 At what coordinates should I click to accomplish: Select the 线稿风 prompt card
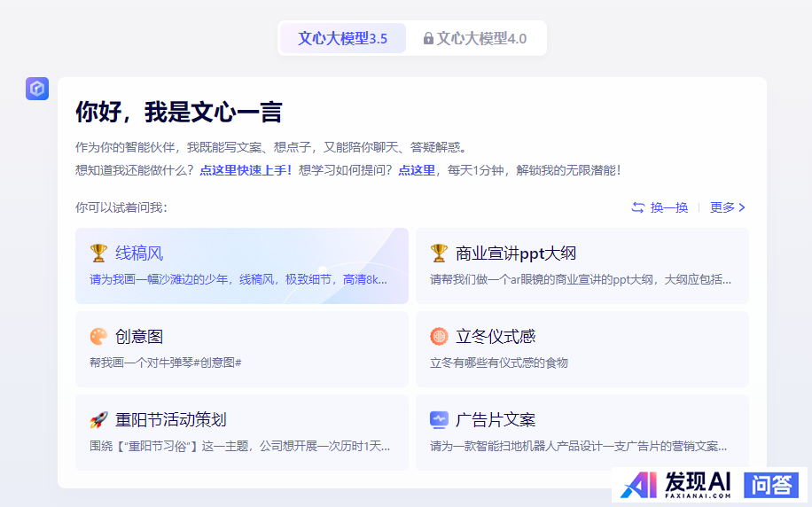[x=241, y=266]
